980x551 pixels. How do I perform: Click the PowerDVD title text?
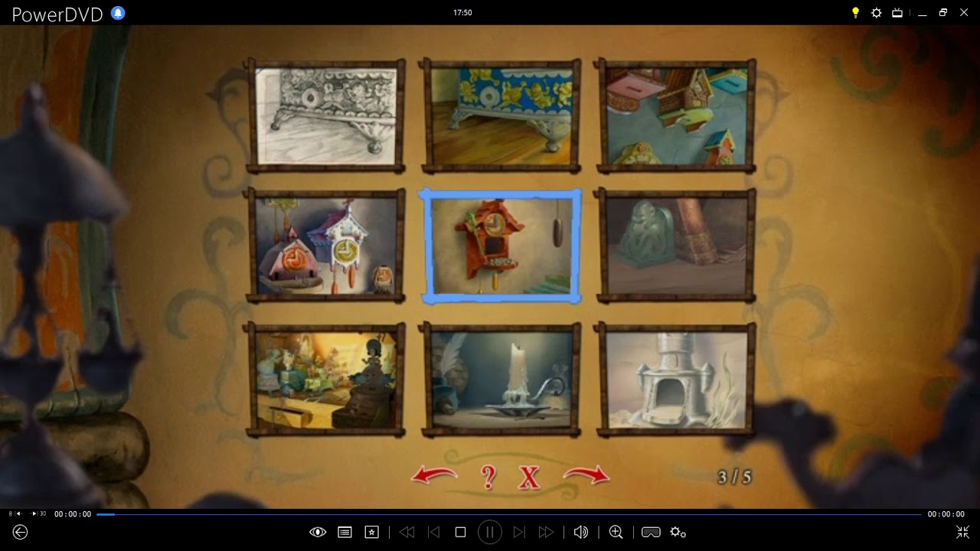click(x=57, y=15)
